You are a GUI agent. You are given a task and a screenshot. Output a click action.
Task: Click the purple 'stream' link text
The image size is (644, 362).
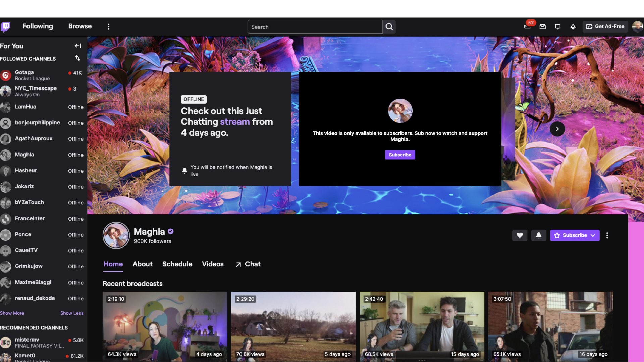click(x=235, y=122)
